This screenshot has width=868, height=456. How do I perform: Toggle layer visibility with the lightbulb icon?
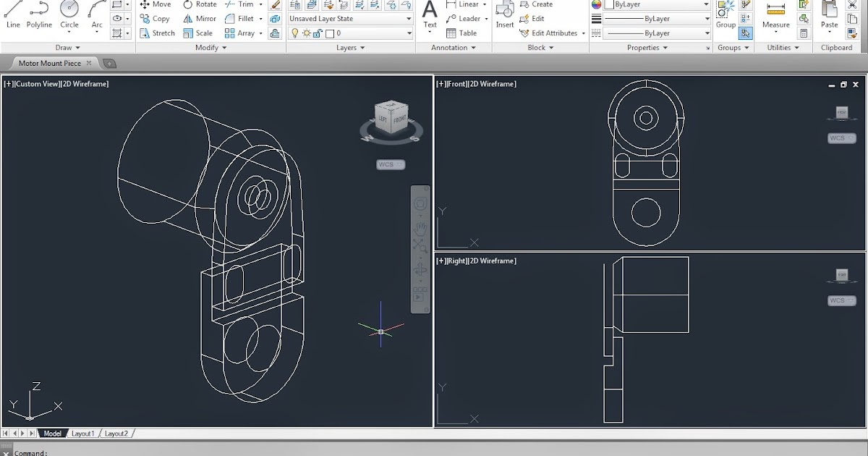coord(296,32)
